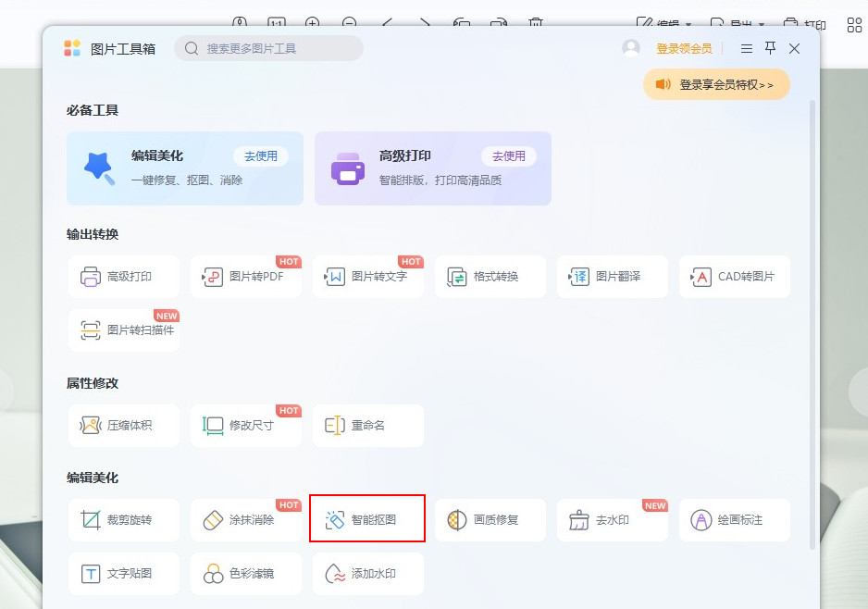The image size is (868, 609).
Task: Open the 去水印 watermark remover
Action: coord(612,518)
